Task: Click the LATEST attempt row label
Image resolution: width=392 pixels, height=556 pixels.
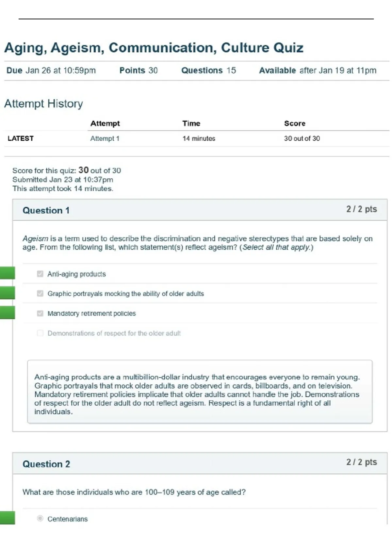Action: coord(21,138)
